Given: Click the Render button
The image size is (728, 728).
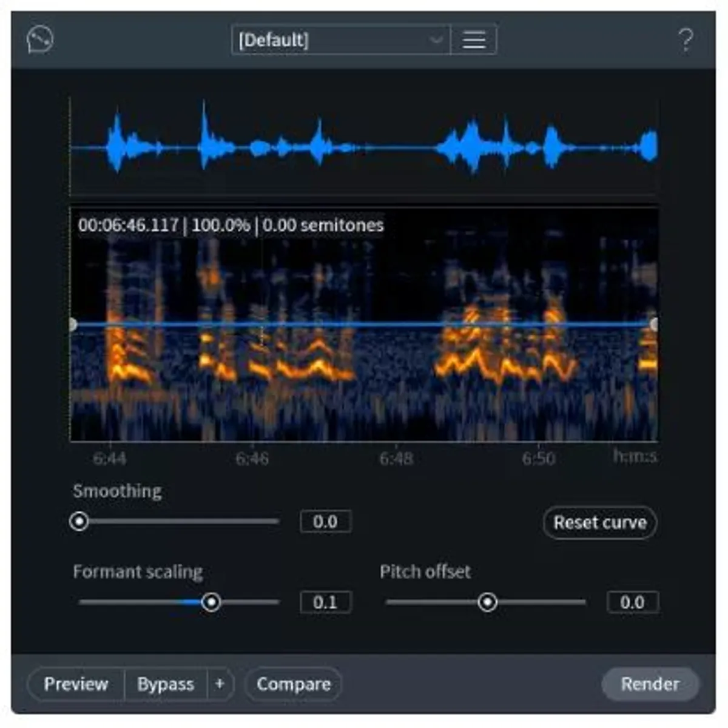Looking at the screenshot, I should [x=649, y=684].
